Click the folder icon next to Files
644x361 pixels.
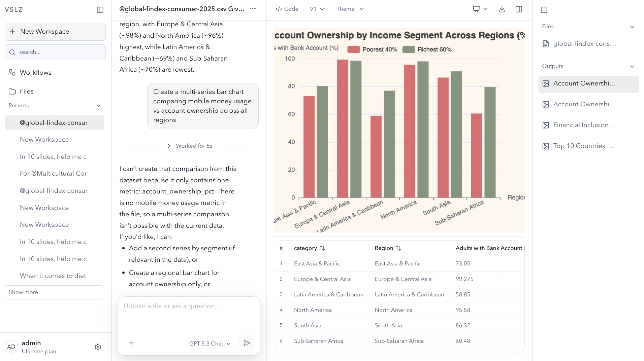coord(12,92)
